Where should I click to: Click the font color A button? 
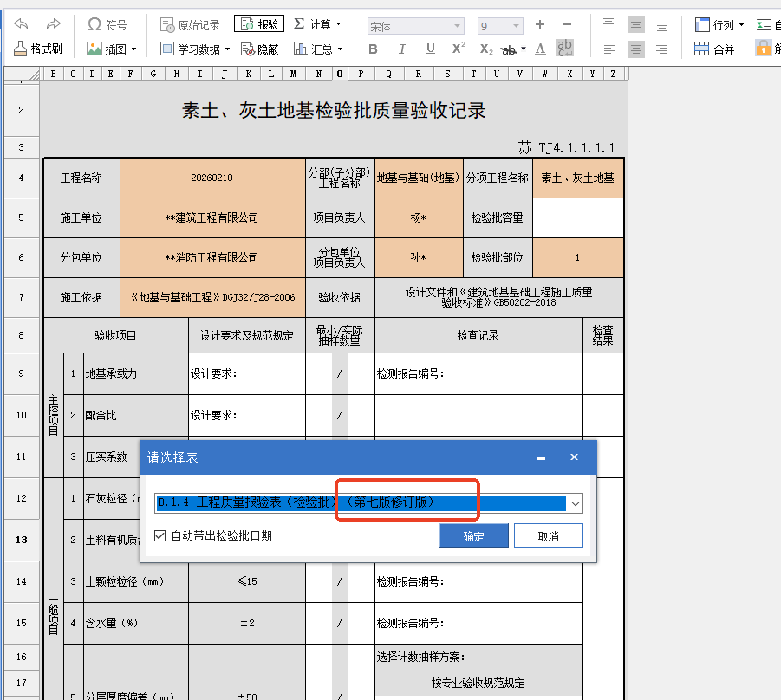click(x=541, y=49)
